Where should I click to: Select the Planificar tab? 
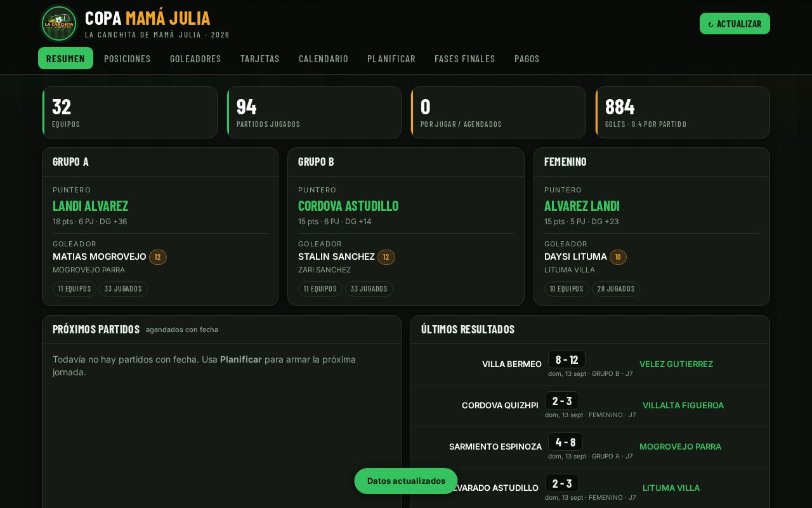point(391,58)
